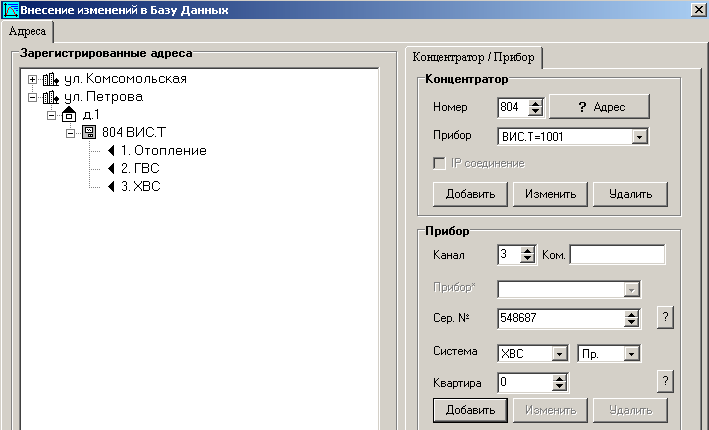
Task: Click the ? button next to Квартира
Action: 665,382
